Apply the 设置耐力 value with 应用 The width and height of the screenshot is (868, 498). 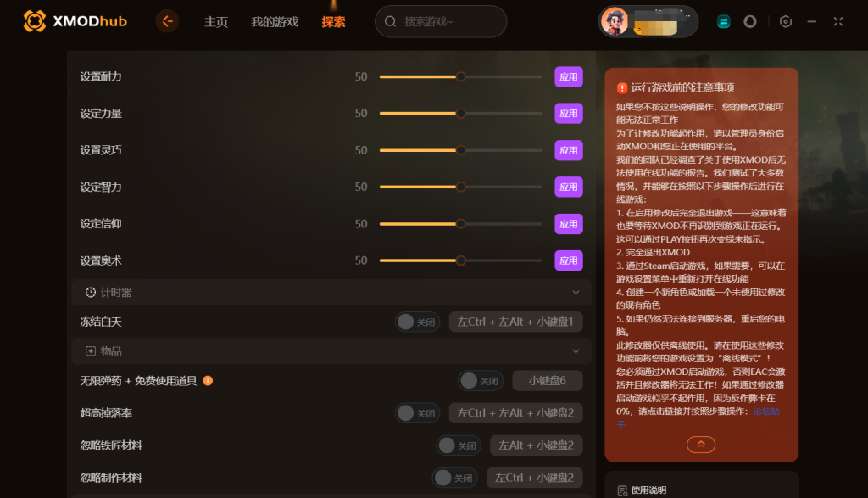click(x=569, y=77)
